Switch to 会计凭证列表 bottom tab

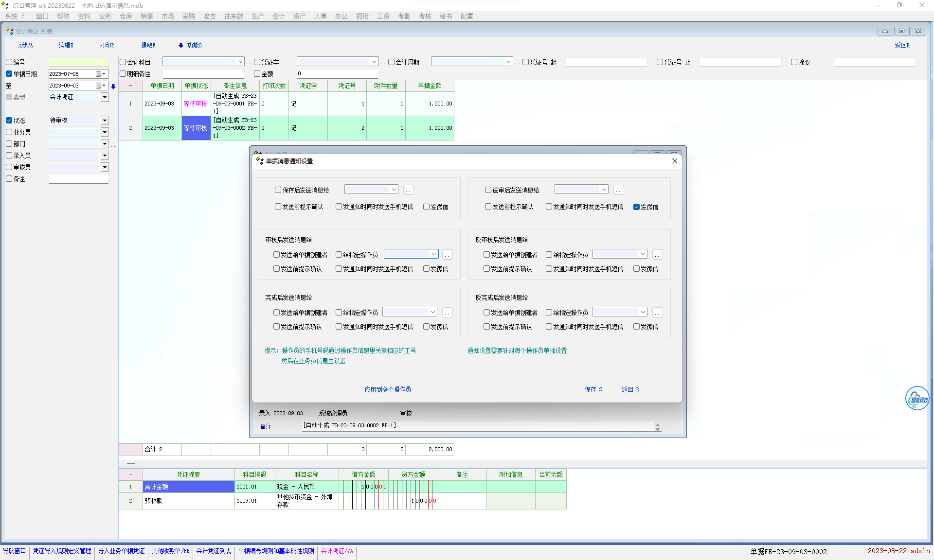pyautogui.click(x=214, y=551)
